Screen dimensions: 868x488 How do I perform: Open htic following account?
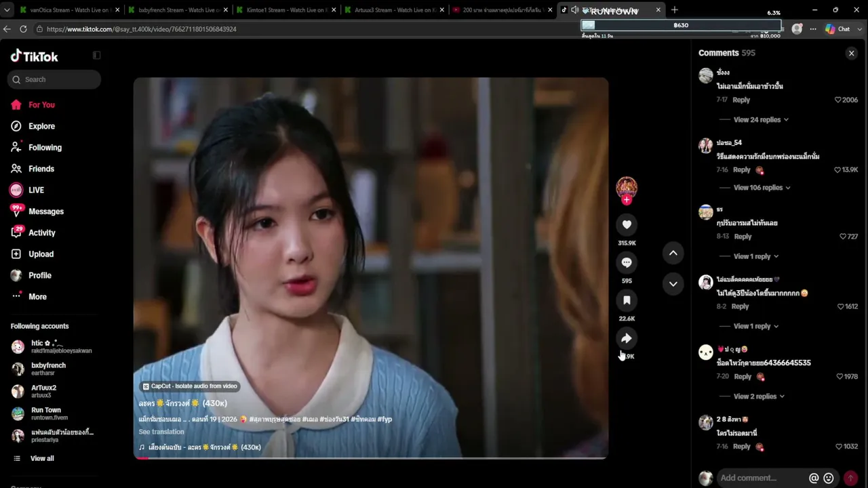click(x=52, y=346)
